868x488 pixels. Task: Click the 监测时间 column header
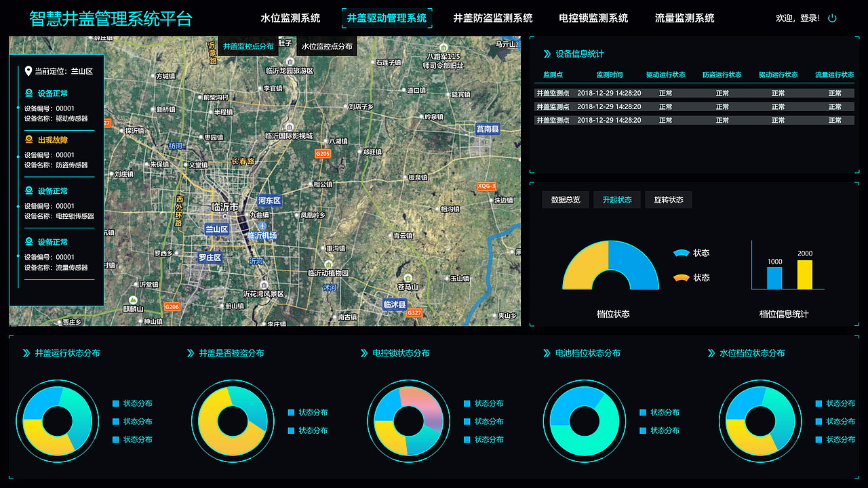point(610,75)
